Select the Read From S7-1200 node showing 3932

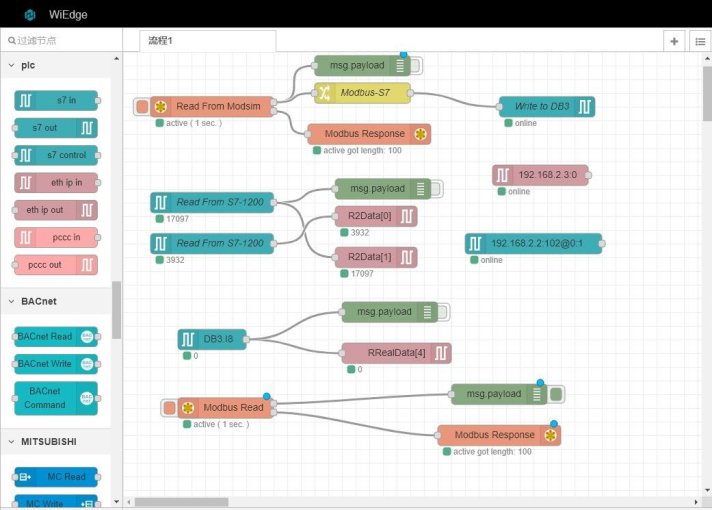coord(212,243)
